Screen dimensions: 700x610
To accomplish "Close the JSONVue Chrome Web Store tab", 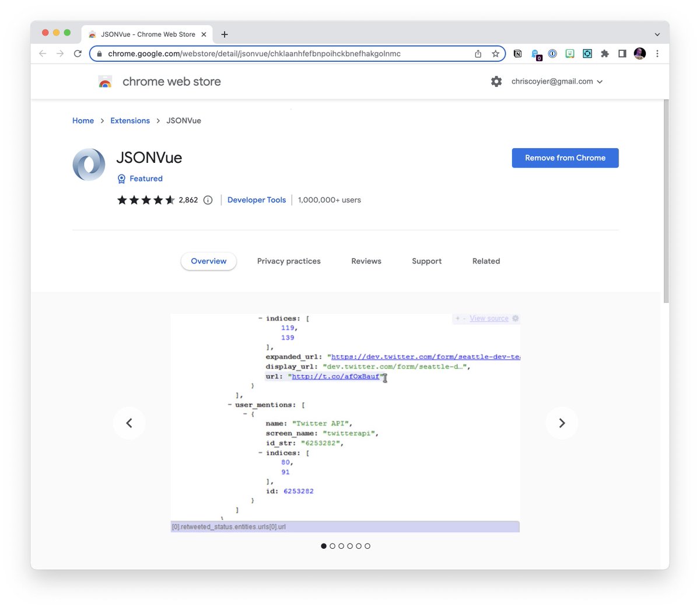I will 204,34.
